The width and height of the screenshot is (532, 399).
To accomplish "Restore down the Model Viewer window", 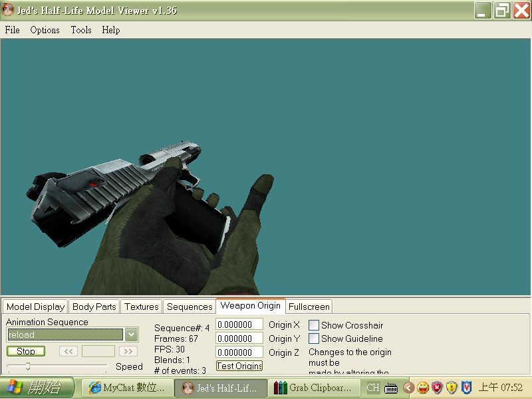I will [x=502, y=10].
